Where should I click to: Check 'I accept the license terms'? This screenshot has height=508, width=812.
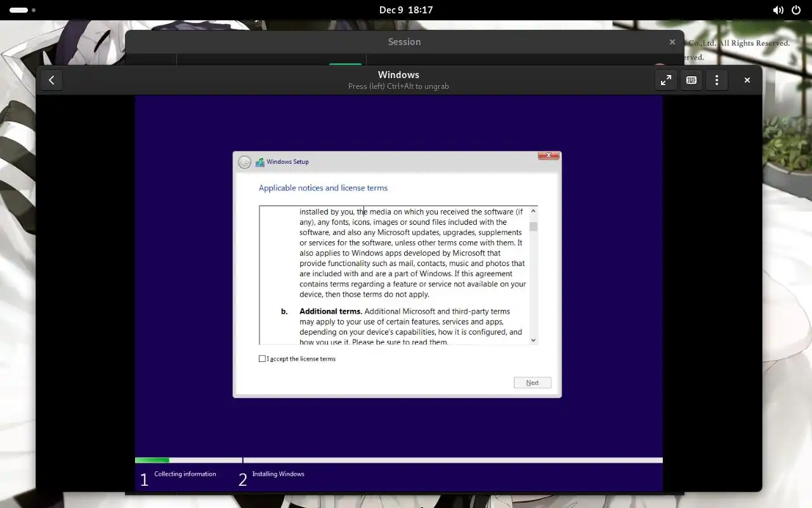[x=262, y=359]
